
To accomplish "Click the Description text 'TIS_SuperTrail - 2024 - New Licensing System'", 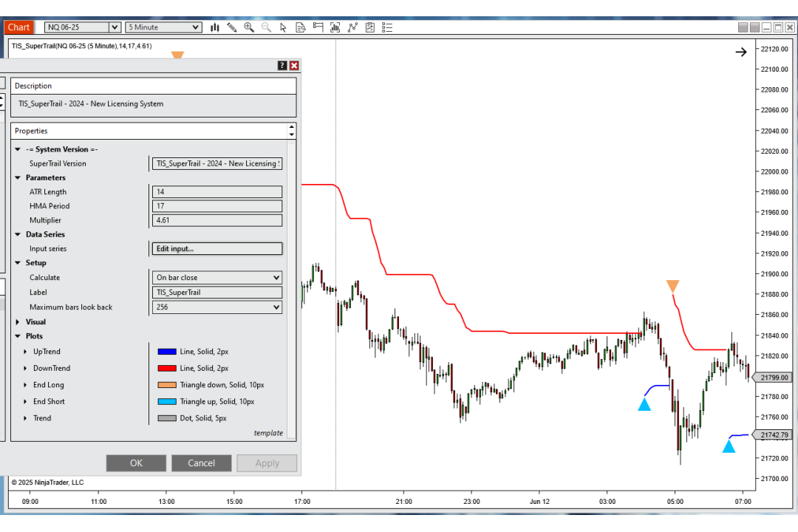I will coord(91,104).
